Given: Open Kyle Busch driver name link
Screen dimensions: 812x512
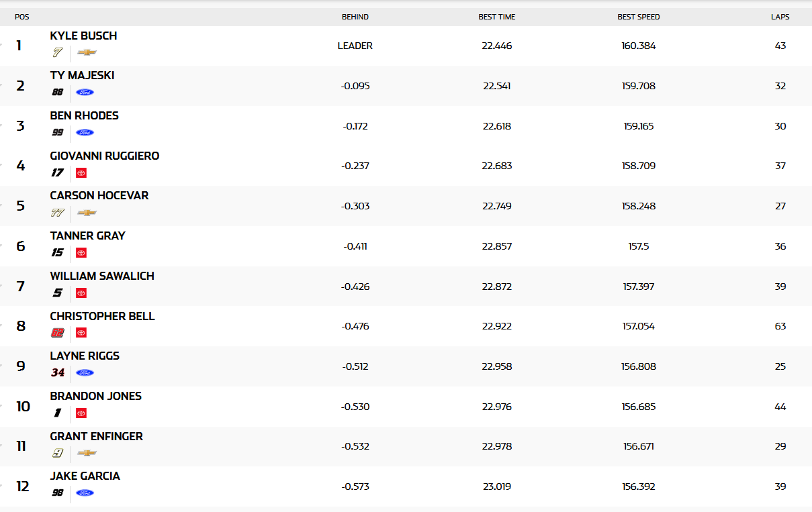Looking at the screenshot, I should [83, 36].
